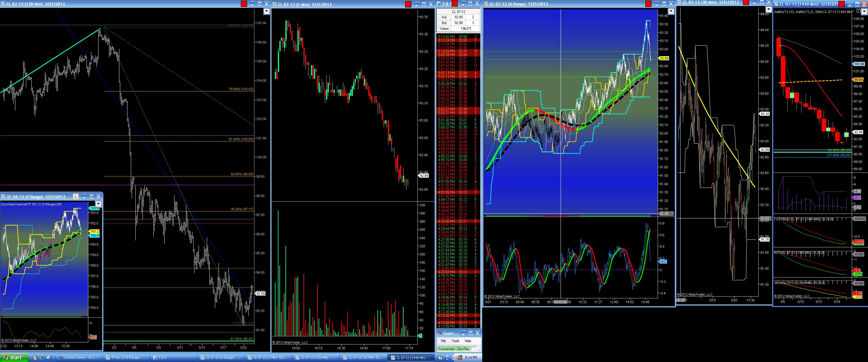Click the red L link button on the 30 Min chart
The image size is (868, 362).
745,2
